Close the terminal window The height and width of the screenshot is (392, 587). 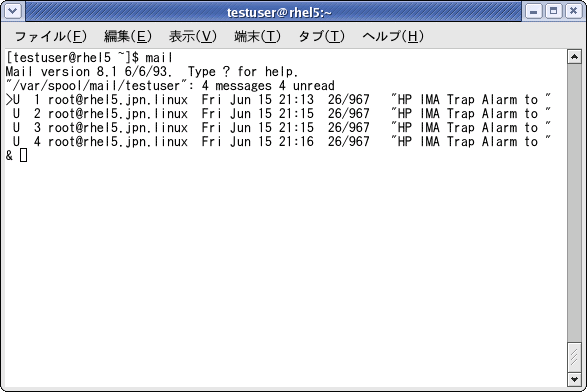[573, 11]
